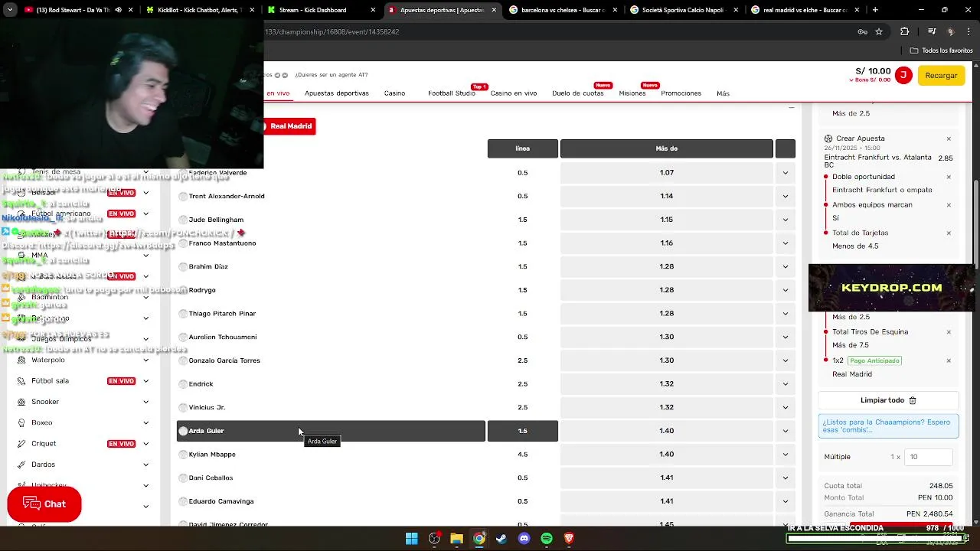This screenshot has width=980, height=551.
Task: Expand the Boxeo sport category
Action: click(145, 422)
